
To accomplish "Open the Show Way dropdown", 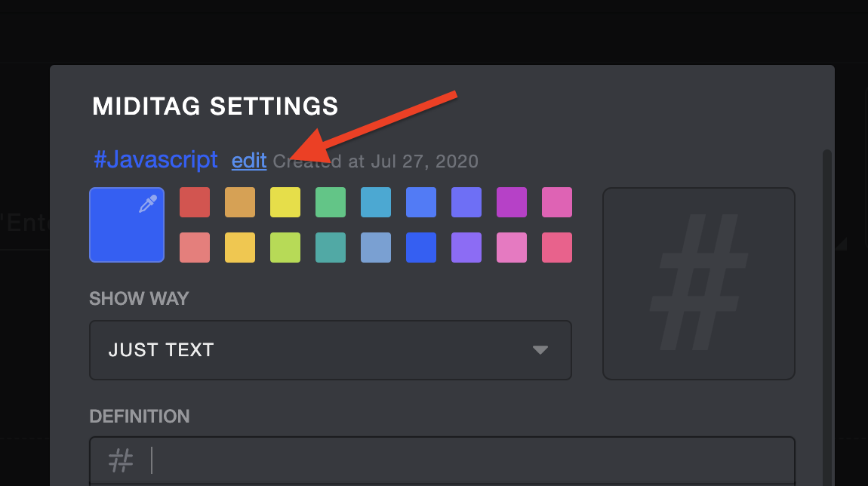I will pos(330,350).
